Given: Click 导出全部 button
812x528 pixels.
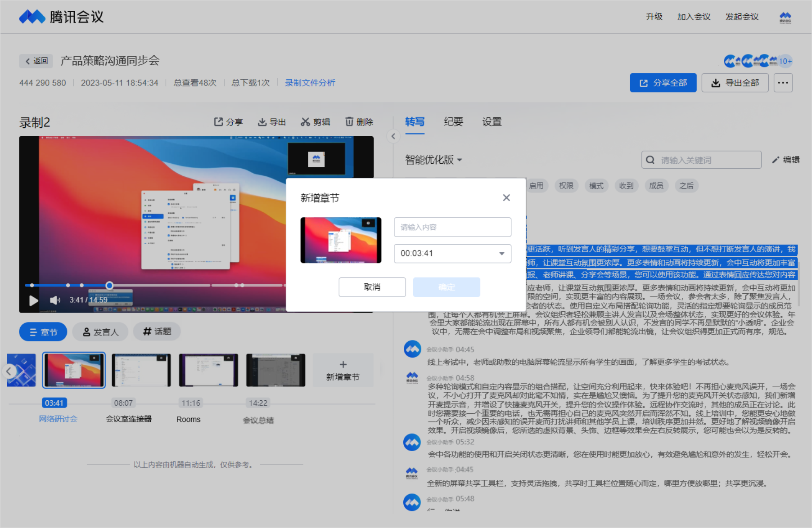Looking at the screenshot, I should pos(735,83).
